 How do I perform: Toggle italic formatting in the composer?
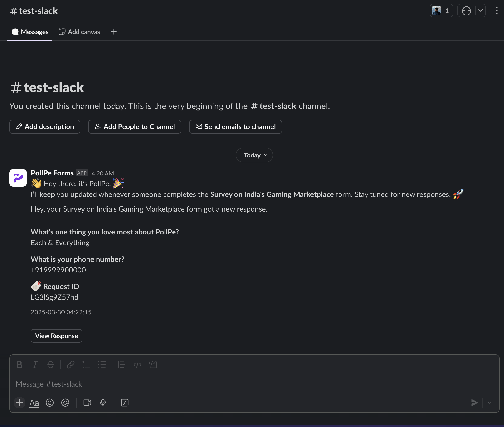35,365
